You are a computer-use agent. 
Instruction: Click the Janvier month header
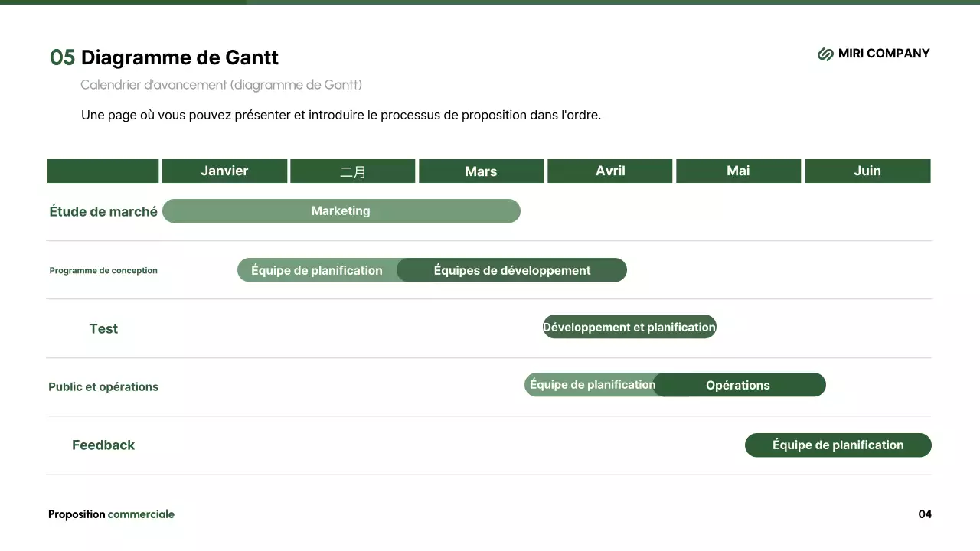(224, 171)
